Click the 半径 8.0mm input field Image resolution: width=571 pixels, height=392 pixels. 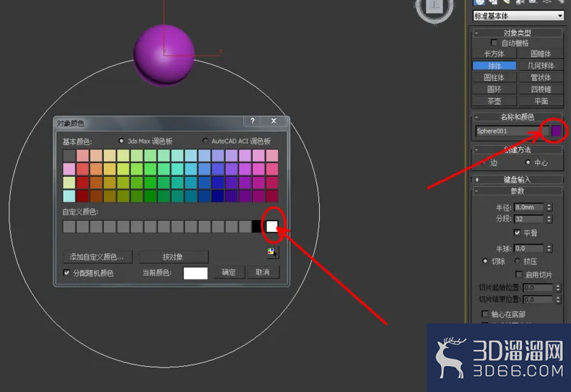[529, 207]
